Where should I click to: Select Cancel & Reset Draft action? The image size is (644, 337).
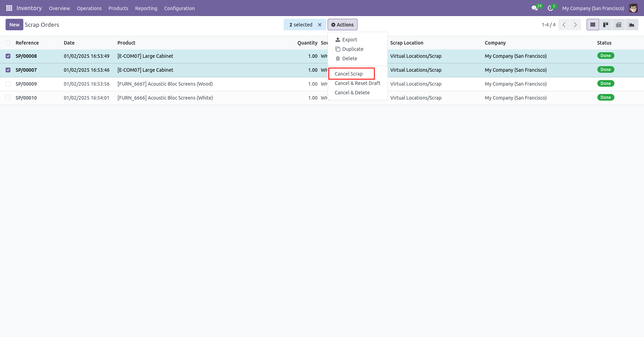click(x=357, y=83)
